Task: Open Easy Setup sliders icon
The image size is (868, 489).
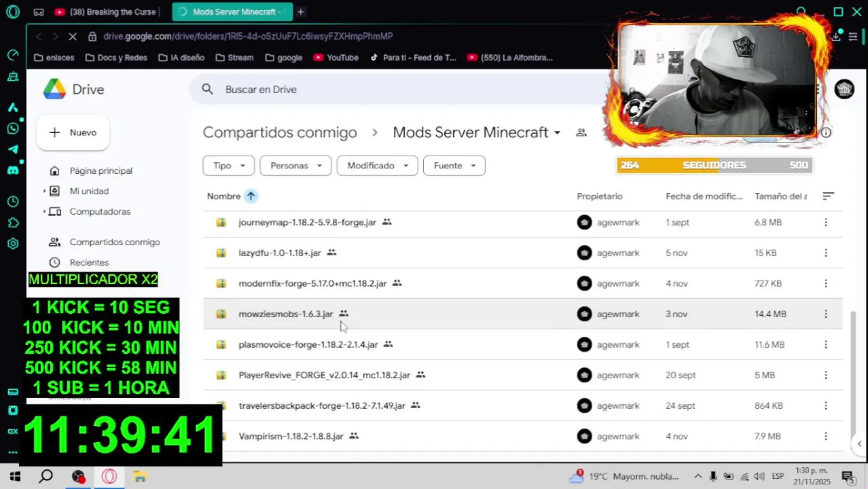Action: pyautogui.click(x=853, y=36)
